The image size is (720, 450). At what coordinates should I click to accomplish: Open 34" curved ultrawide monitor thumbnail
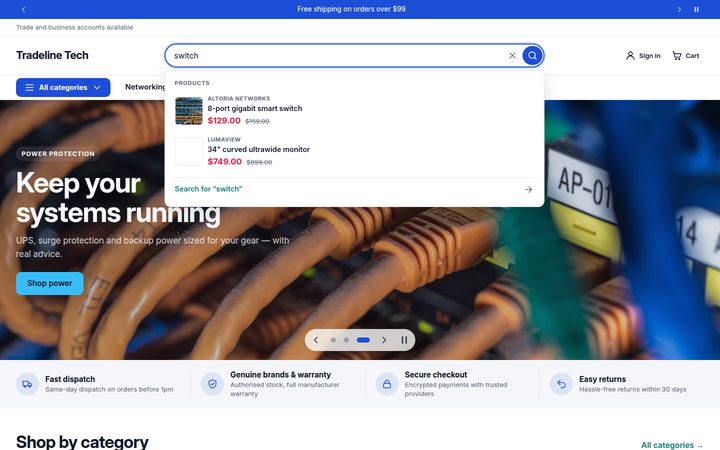(x=189, y=152)
